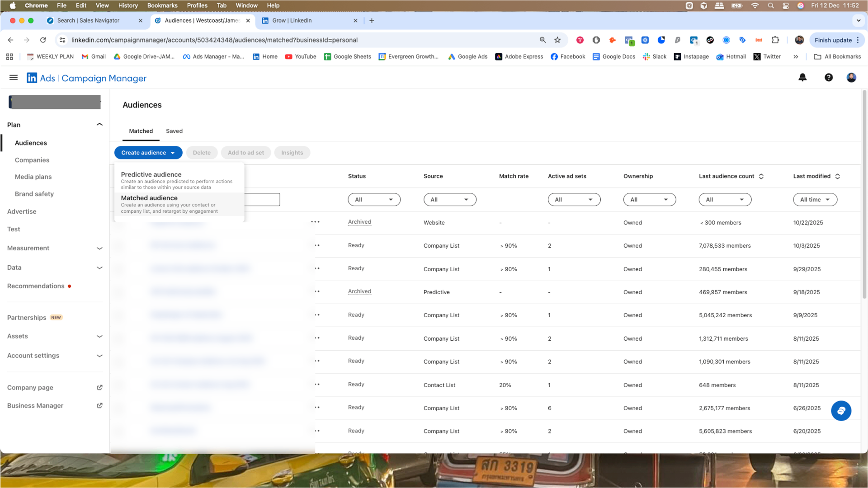The image size is (868, 488).
Task: Switch to Sales Navigator browser tab
Action: point(94,20)
